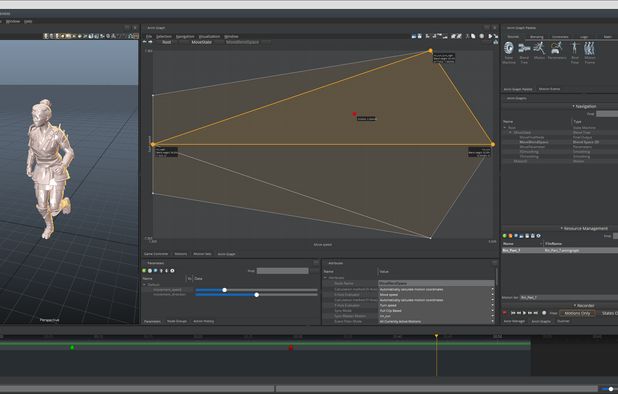Go back with the Anim Graph navigation arrow
Viewport: 618px width, 394px height.
click(145, 42)
